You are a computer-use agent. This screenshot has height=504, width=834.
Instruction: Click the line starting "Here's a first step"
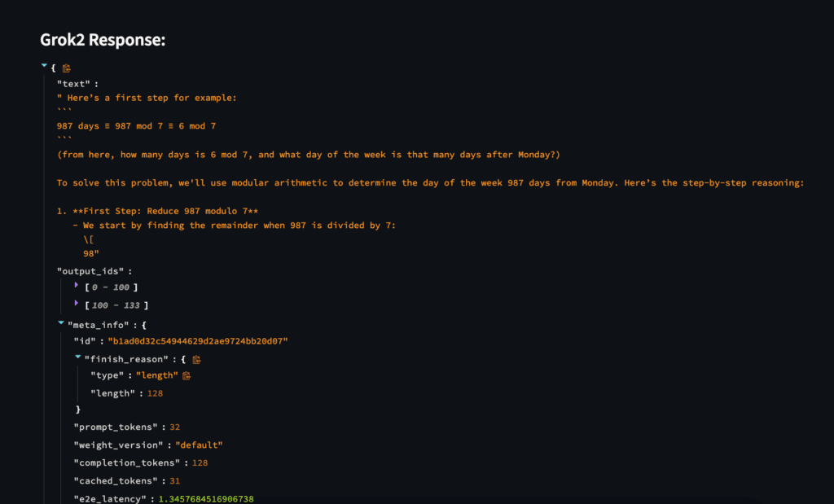pyautogui.click(x=147, y=98)
